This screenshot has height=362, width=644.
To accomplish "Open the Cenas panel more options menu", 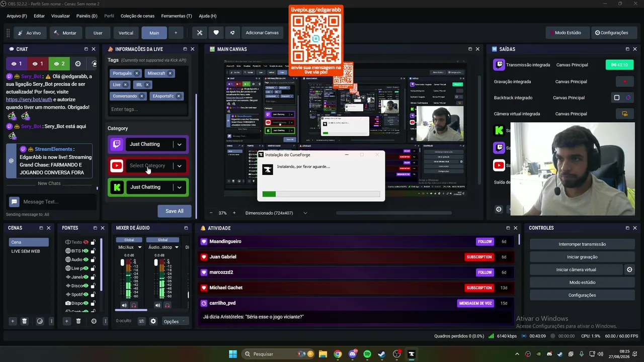I will click(51, 321).
